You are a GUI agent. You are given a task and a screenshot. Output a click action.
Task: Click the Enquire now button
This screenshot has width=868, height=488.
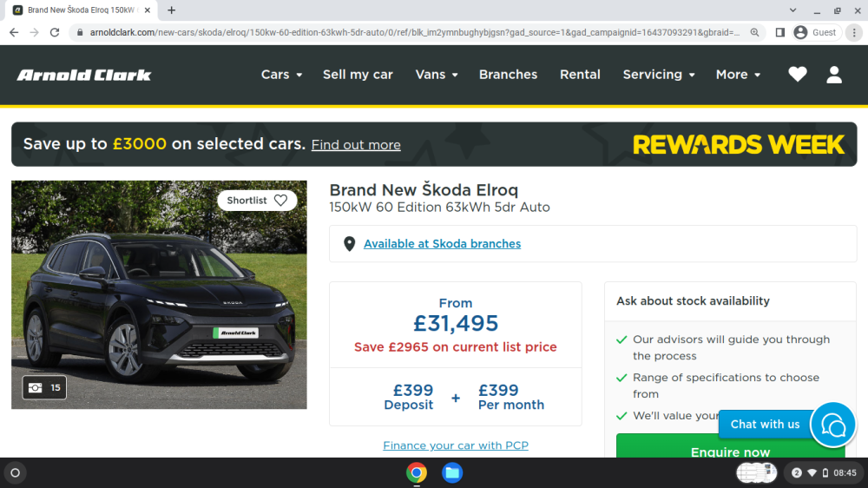(730, 446)
